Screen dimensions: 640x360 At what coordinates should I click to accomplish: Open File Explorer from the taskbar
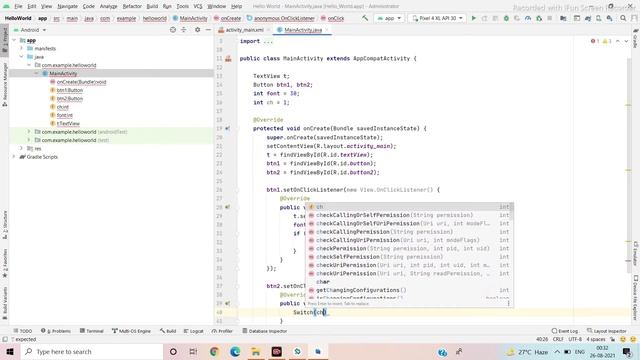point(256,351)
